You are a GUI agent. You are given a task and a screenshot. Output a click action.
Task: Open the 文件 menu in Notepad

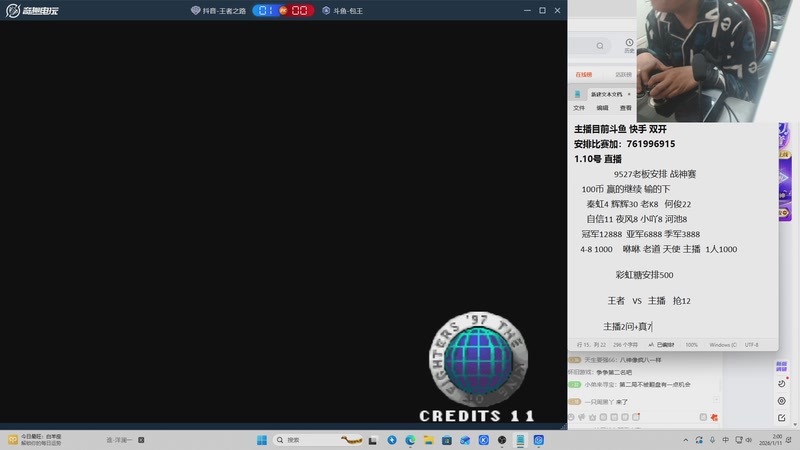(x=579, y=107)
